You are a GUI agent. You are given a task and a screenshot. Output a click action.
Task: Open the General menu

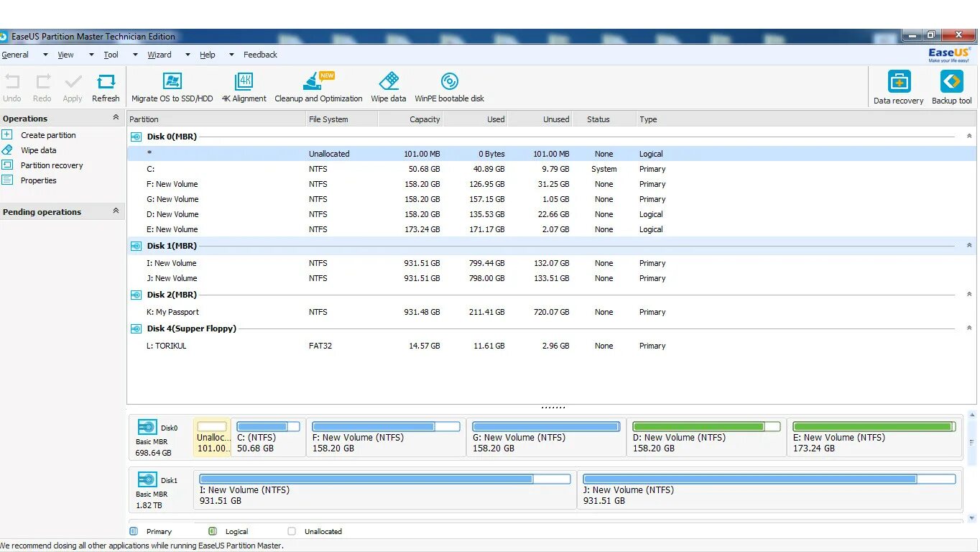15,55
